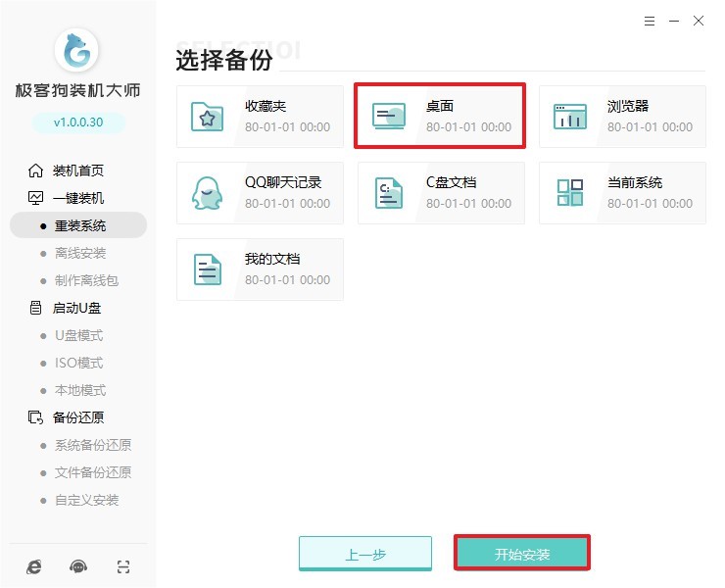Click the 选择备份 heading text
Screen dimensions: 725x588
[224, 60]
